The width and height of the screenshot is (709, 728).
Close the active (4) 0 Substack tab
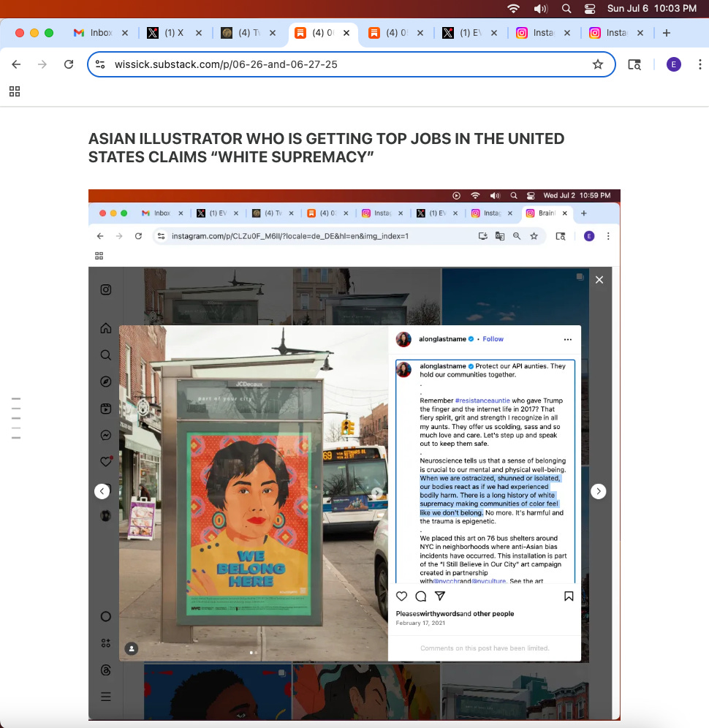346,33
